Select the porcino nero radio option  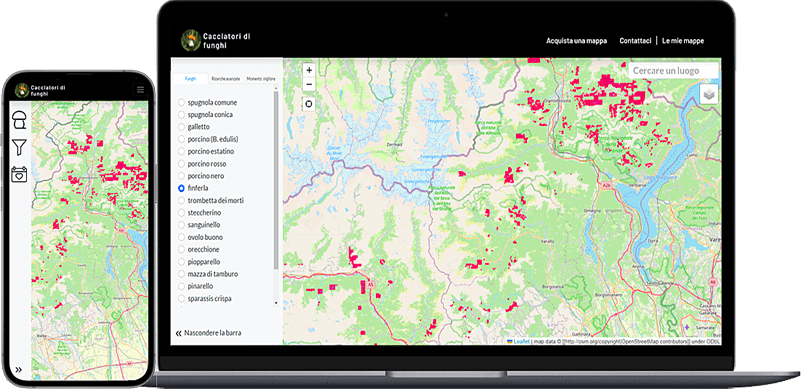click(x=181, y=176)
